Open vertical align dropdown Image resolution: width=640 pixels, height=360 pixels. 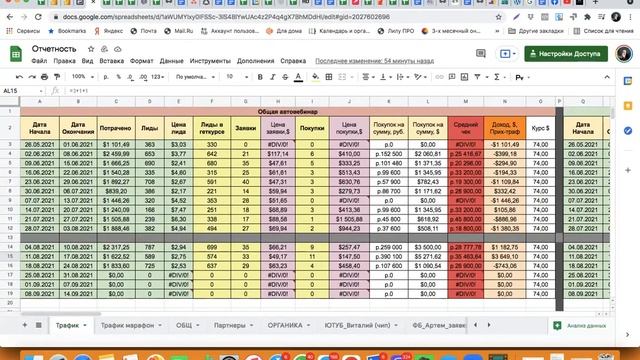coord(385,77)
